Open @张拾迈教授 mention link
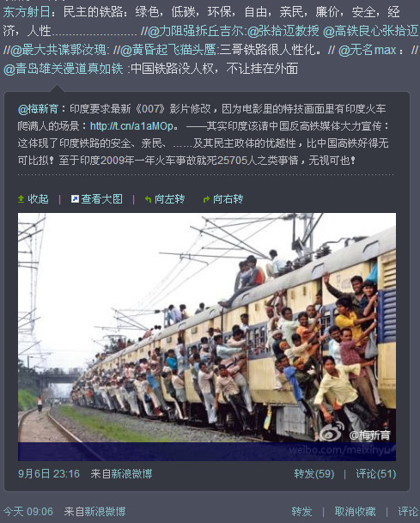Image resolution: width=420 pixels, height=523 pixels. [x=283, y=31]
